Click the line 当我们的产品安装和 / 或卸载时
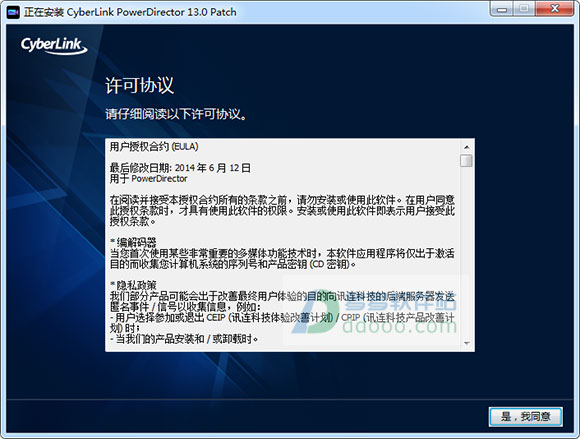580x439 pixels. (184, 338)
